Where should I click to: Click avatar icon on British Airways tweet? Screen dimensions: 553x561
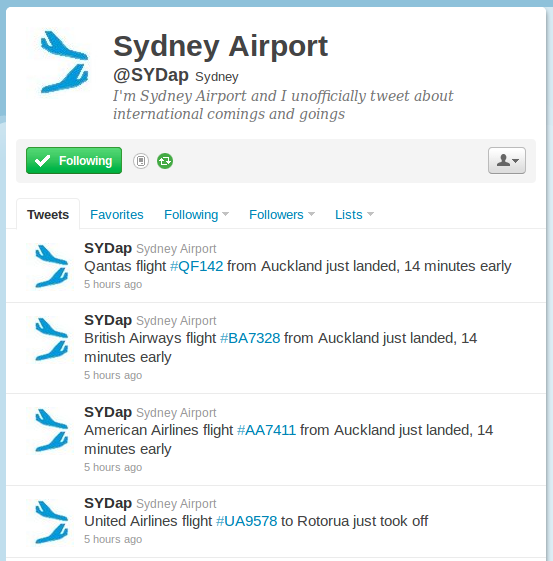coord(51,339)
